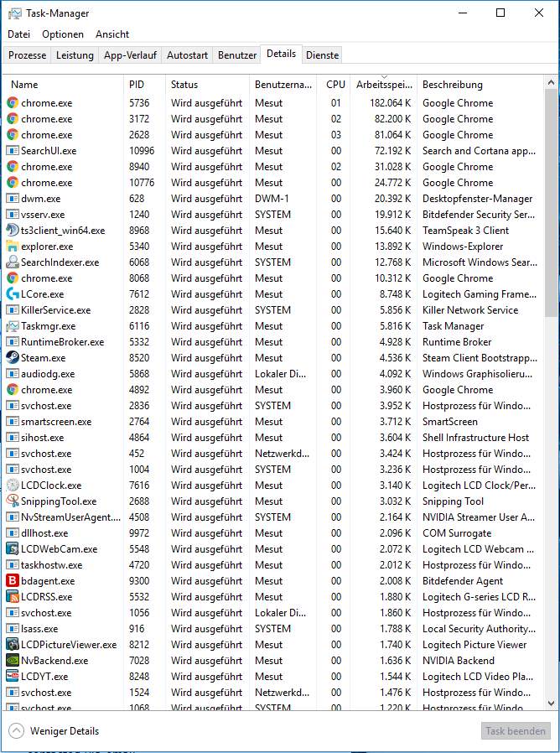This screenshot has width=560, height=753.
Task: Click the explorer.exe folder icon
Action: (x=13, y=247)
